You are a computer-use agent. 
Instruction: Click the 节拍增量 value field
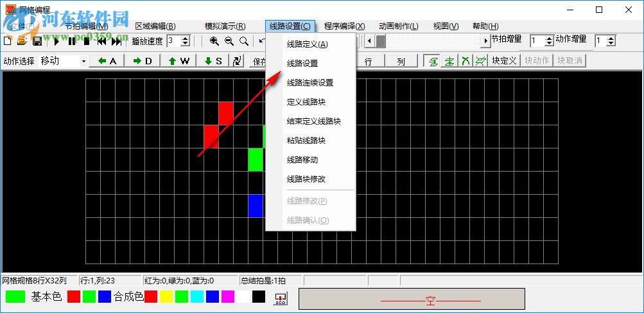pos(537,40)
